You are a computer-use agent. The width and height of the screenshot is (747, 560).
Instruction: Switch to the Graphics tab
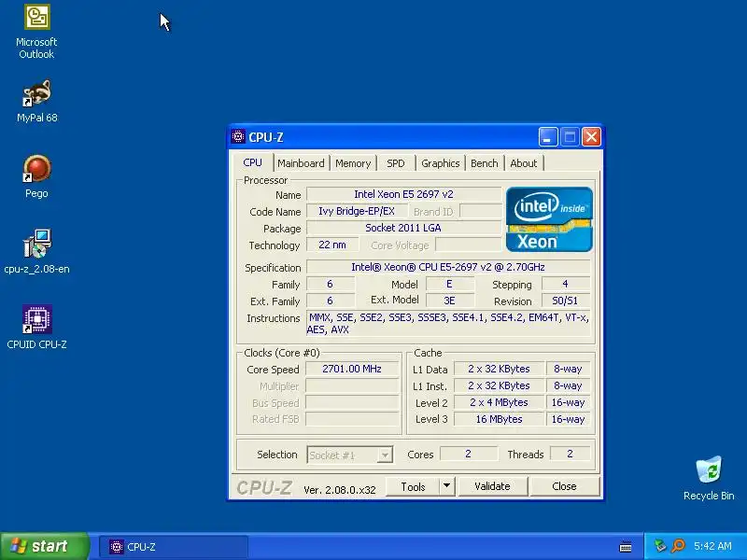(441, 163)
